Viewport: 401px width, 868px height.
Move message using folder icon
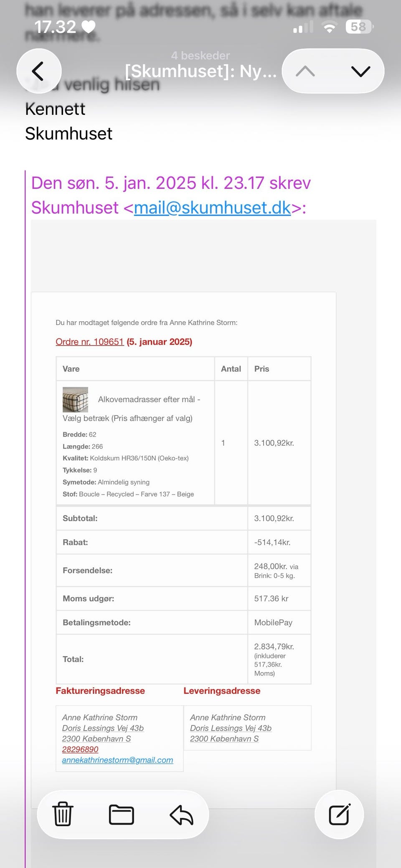[x=121, y=814]
